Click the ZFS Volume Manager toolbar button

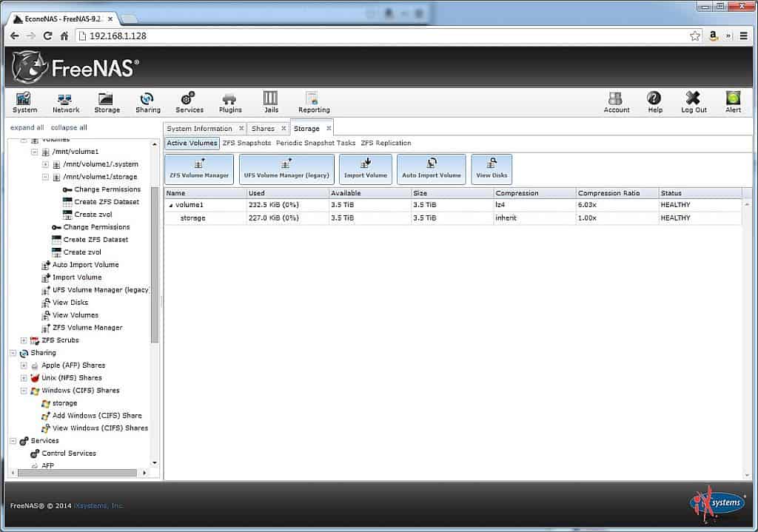click(x=199, y=169)
